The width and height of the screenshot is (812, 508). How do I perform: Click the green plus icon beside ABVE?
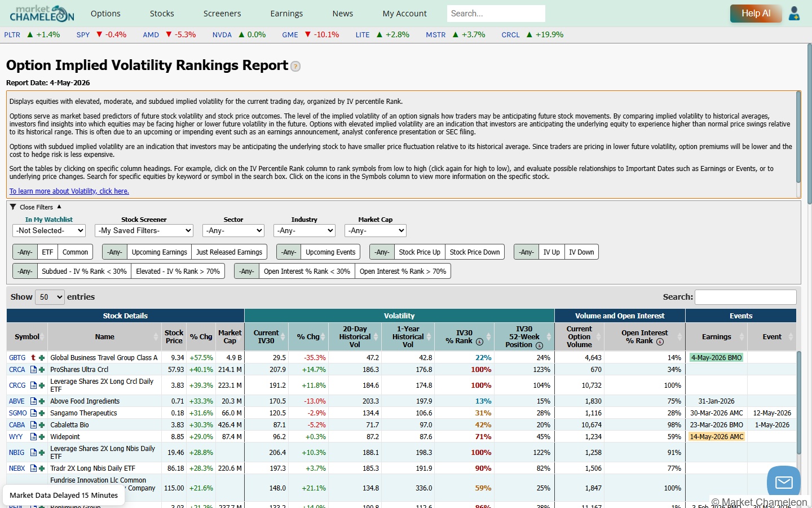pos(42,401)
